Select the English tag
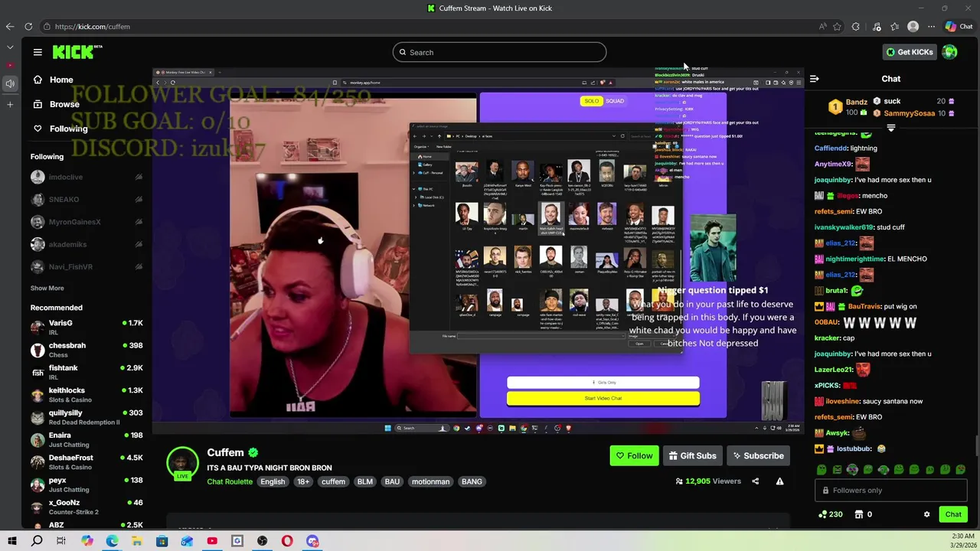980x551 pixels. 273,481
